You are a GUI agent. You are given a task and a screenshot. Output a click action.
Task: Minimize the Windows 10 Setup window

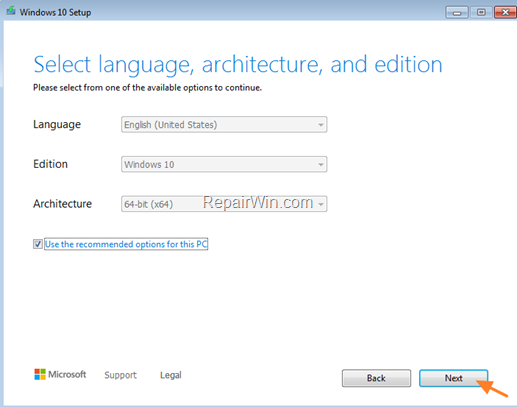[457, 13]
